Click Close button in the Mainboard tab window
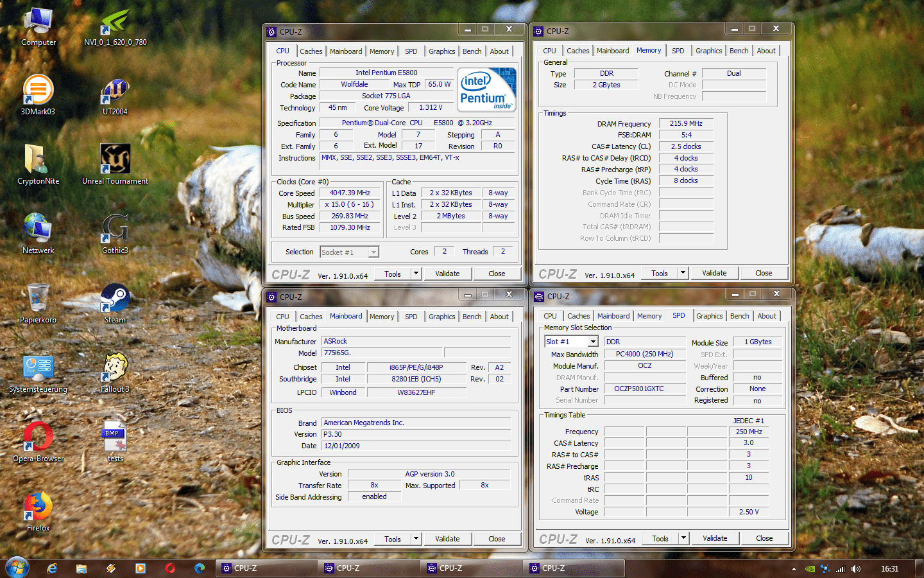 point(497,539)
